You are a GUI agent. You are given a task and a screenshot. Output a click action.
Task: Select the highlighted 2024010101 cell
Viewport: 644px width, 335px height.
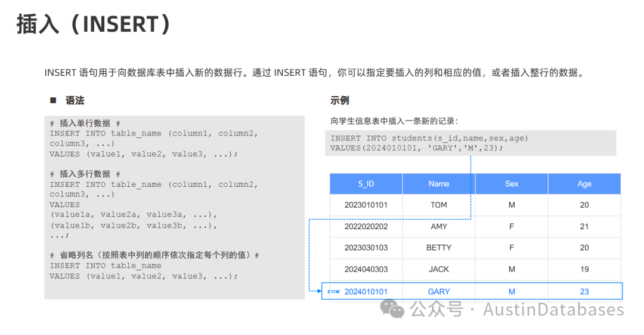click(366, 291)
